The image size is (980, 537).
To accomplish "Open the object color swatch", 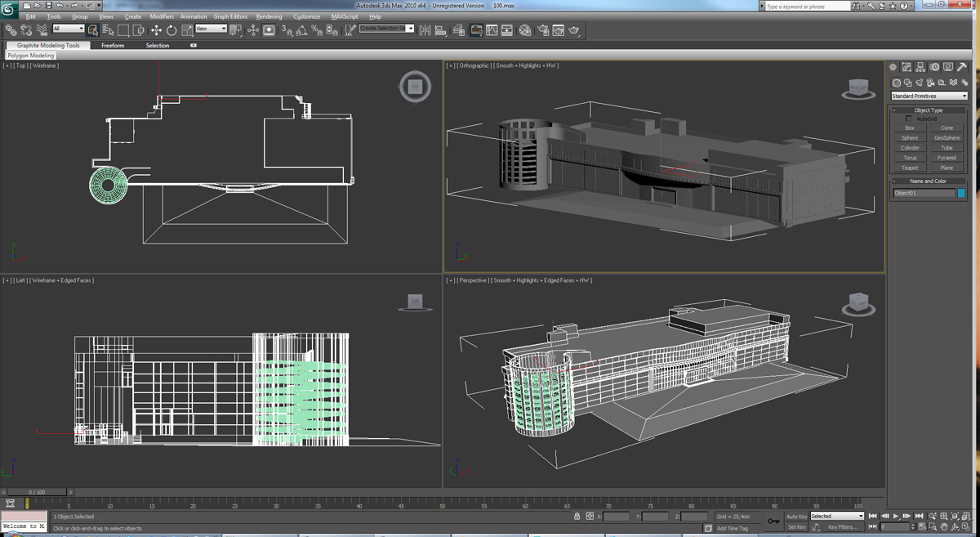I will (x=961, y=194).
